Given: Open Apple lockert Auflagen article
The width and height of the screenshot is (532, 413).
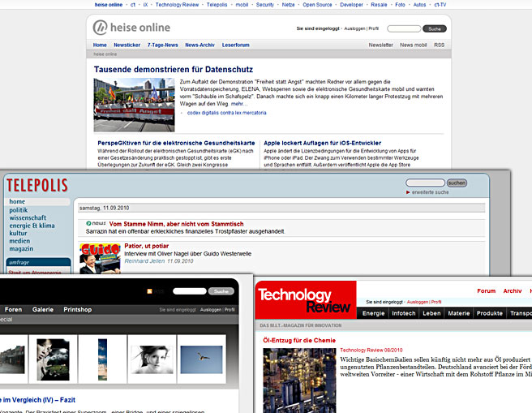Looking at the screenshot, I should point(322,143).
